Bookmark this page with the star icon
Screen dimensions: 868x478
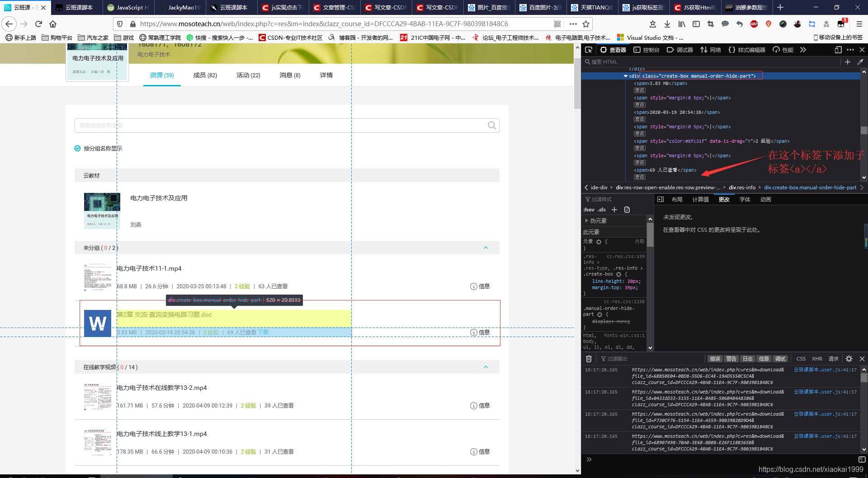tap(586, 24)
